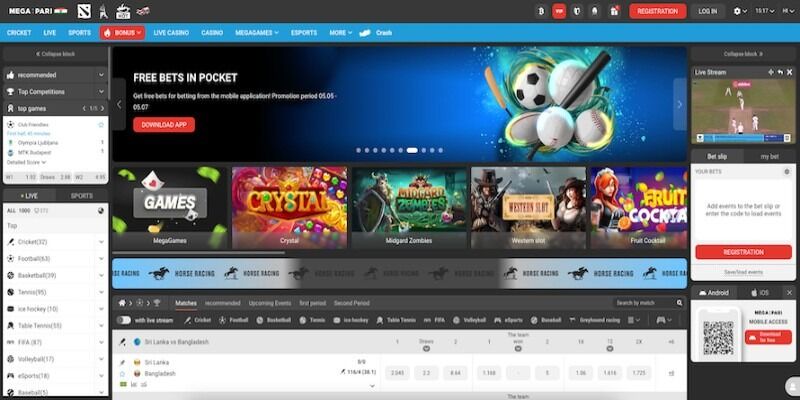
Task: Filter matches by Table Tennis icon
Action: pyautogui.click(x=380, y=320)
